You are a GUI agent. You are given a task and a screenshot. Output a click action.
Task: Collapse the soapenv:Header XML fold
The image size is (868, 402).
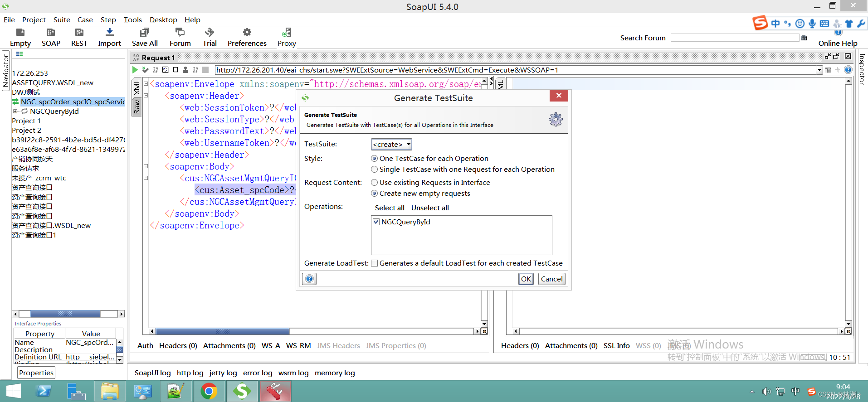coord(146,95)
